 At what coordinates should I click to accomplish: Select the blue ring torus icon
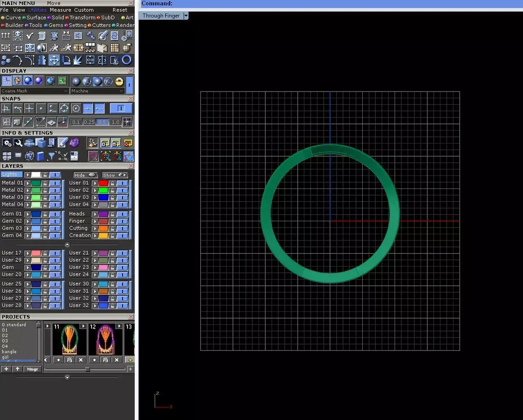(x=127, y=60)
